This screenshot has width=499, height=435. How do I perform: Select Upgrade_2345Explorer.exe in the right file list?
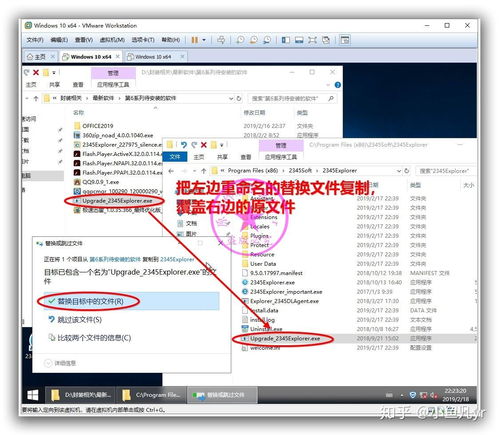[285, 339]
